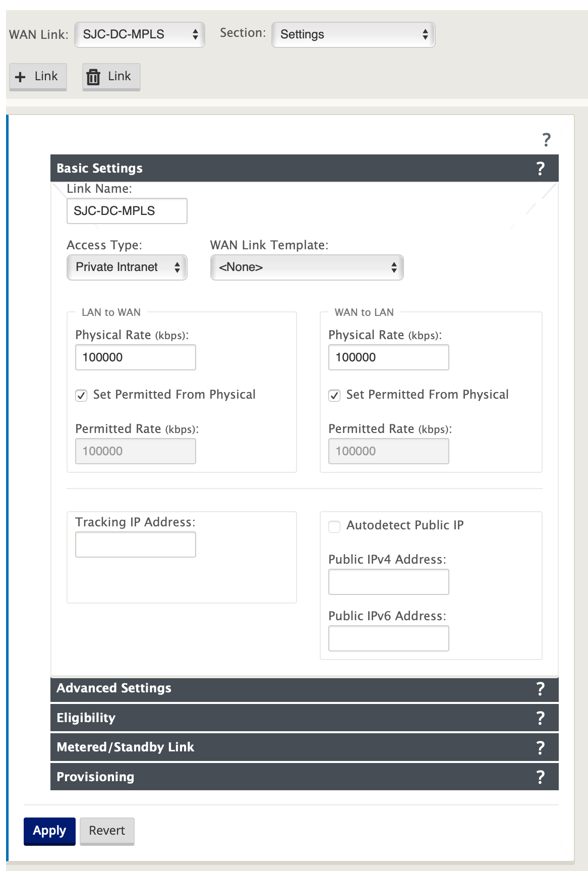Click the Public IPv4 Address field
This screenshot has width=588, height=871.
click(389, 582)
